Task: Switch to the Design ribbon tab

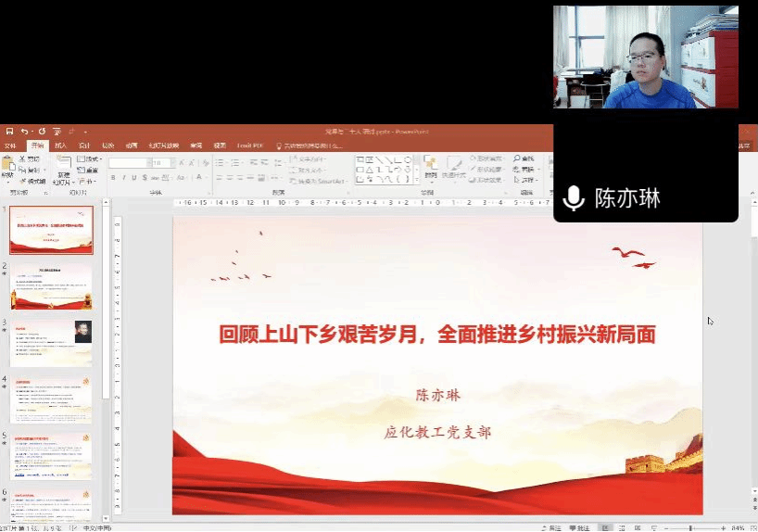Action: tap(83, 146)
